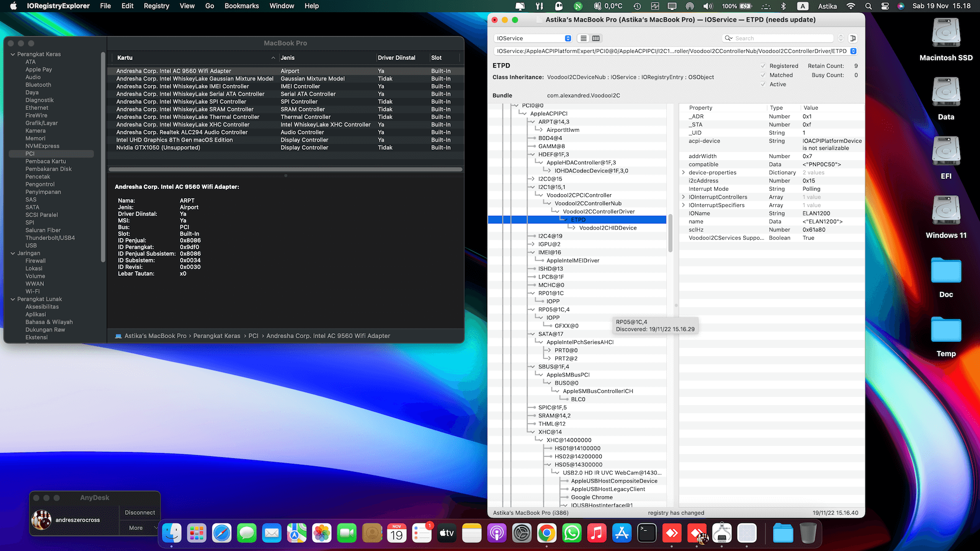Toggle the sidebar panel icon beside Search
980x551 pixels.
pyautogui.click(x=852, y=38)
